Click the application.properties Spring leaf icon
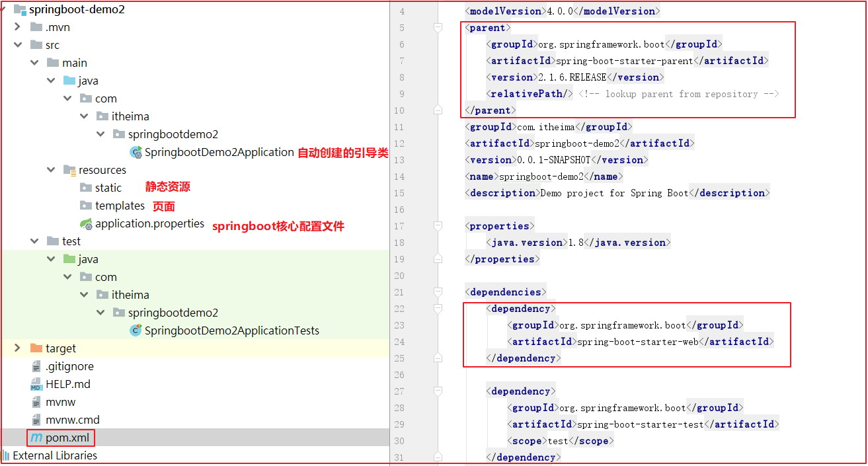Viewport: 868px width, 466px height. tap(86, 223)
